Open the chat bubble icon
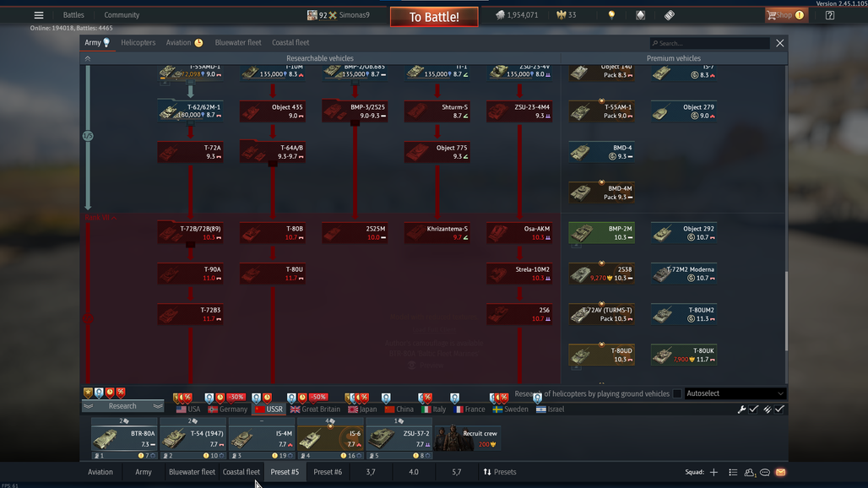868x488 pixels. coord(765,472)
